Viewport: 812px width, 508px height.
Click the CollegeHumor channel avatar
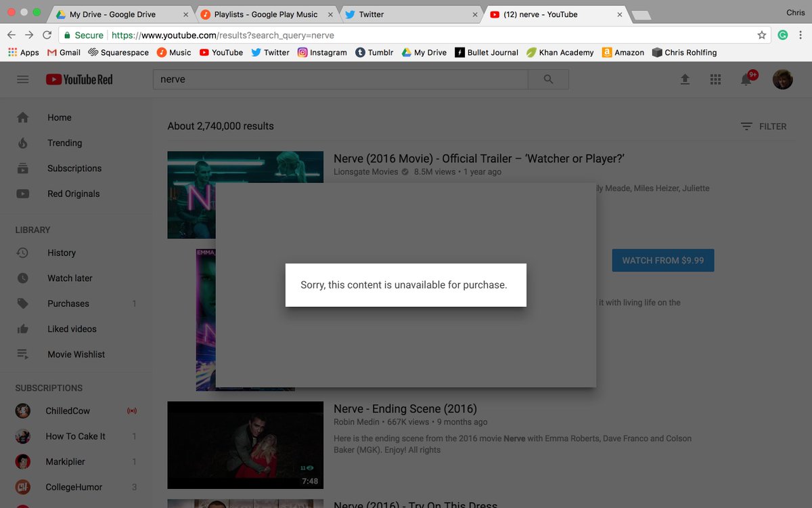23,487
